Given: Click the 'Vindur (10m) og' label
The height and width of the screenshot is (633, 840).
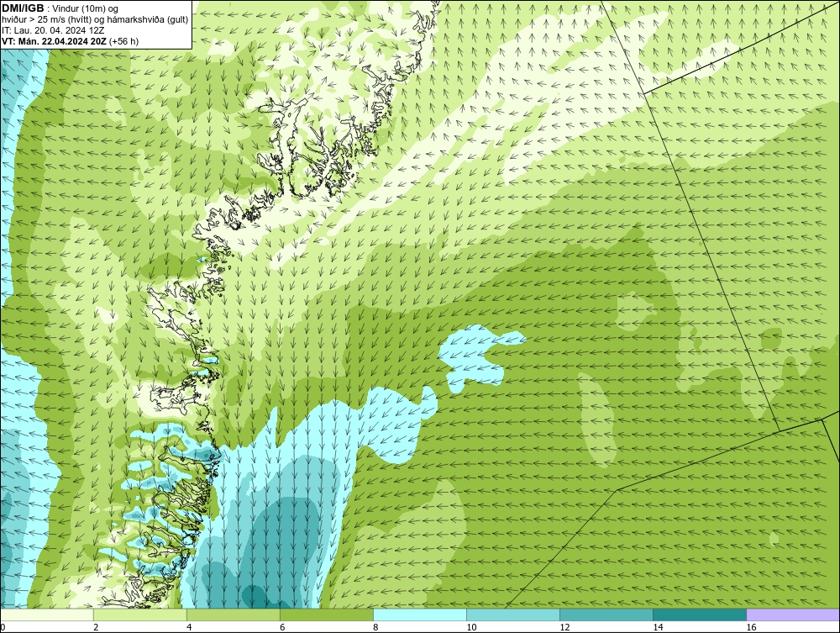Looking at the screenshot, I should [85, 8].
